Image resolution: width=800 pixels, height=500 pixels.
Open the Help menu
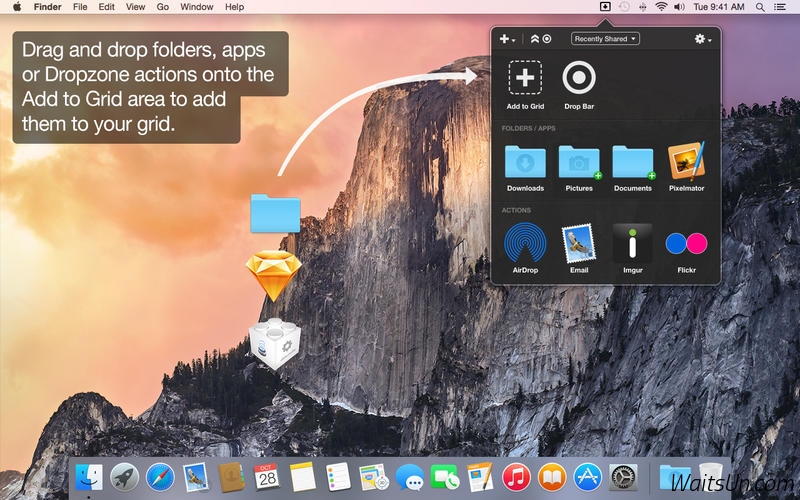tap(234, 7)
